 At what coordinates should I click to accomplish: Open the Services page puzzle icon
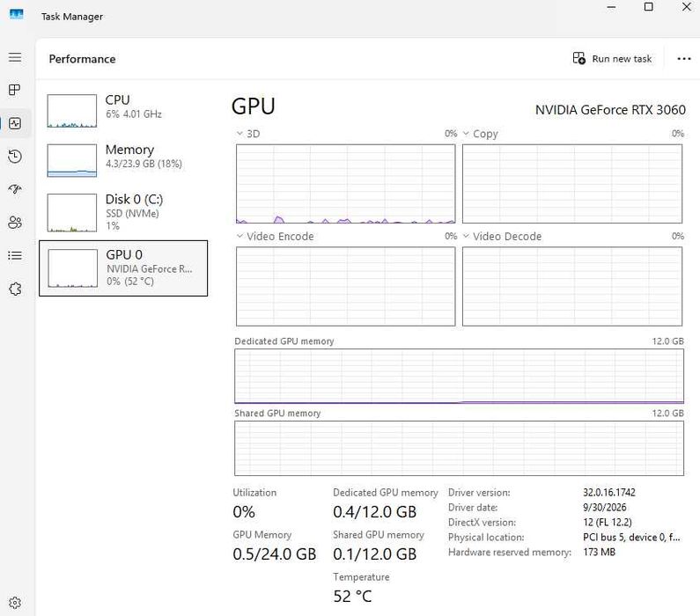15,289
